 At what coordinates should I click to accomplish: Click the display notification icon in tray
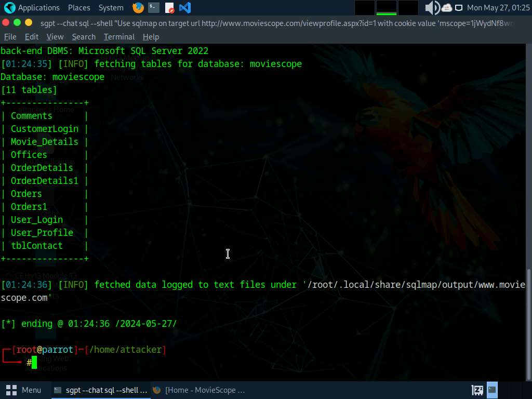pyautogui.click(x=459, y=8)
